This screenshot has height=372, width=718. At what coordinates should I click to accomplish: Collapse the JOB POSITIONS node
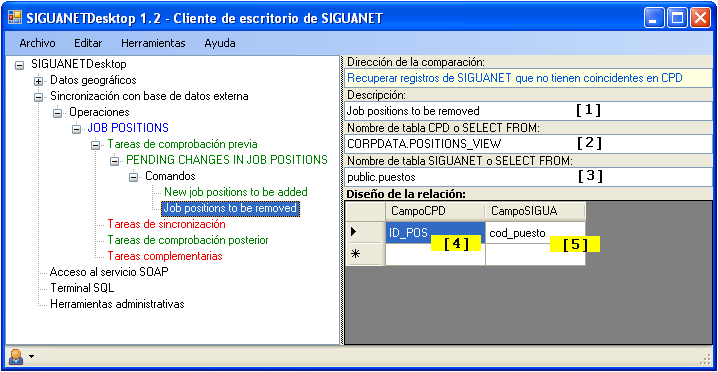click(76, 129)
